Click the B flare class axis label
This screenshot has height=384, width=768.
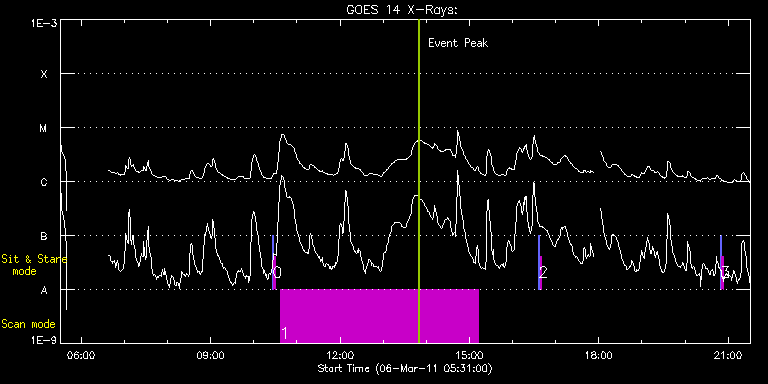[x=44, y=236]
